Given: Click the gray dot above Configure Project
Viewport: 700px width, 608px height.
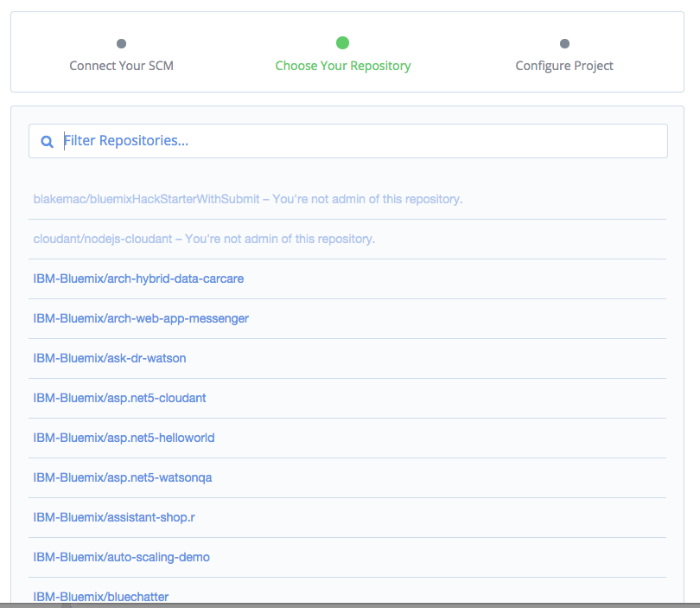Looking at the screenshot, I should pos(564,44).
